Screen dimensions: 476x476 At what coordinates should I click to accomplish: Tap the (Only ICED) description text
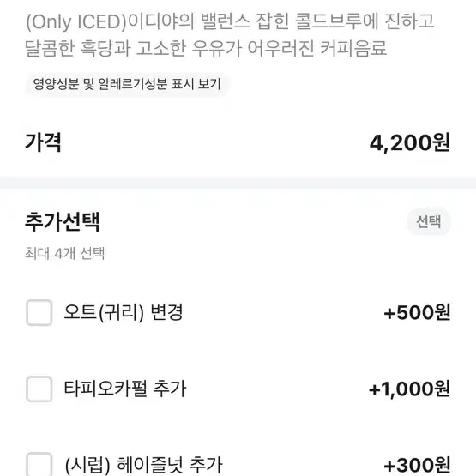pos(76,21)
